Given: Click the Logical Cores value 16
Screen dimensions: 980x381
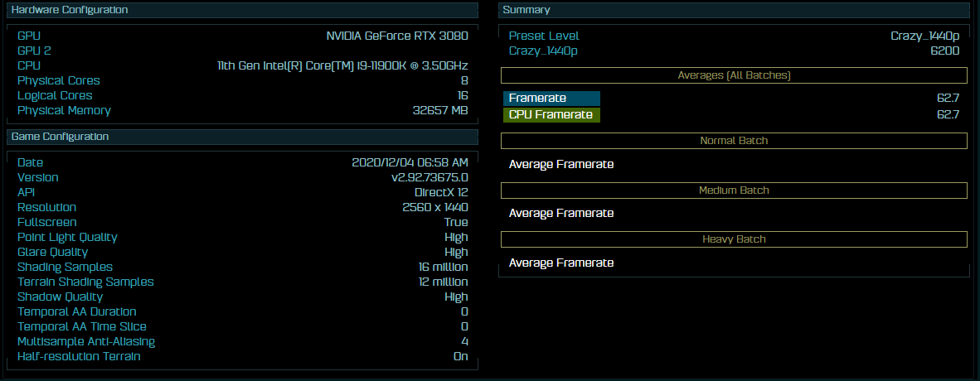Looking at the screenshot, I should click(463, 96).
